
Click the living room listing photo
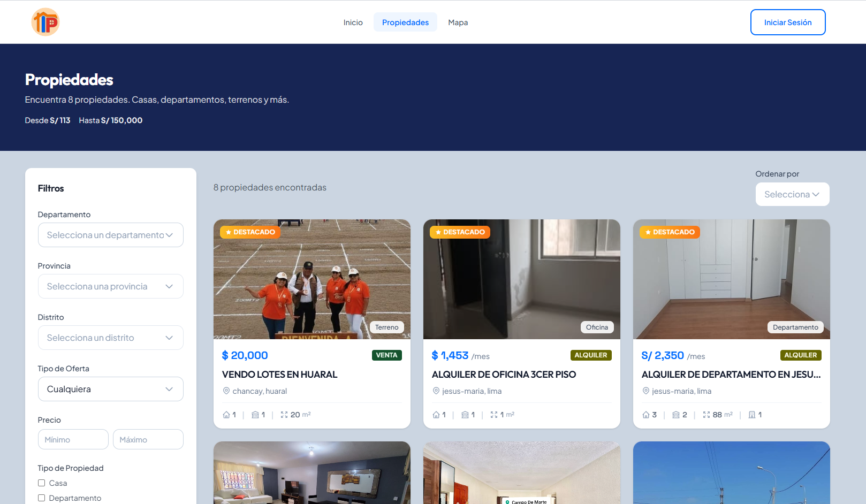(312, 473)
